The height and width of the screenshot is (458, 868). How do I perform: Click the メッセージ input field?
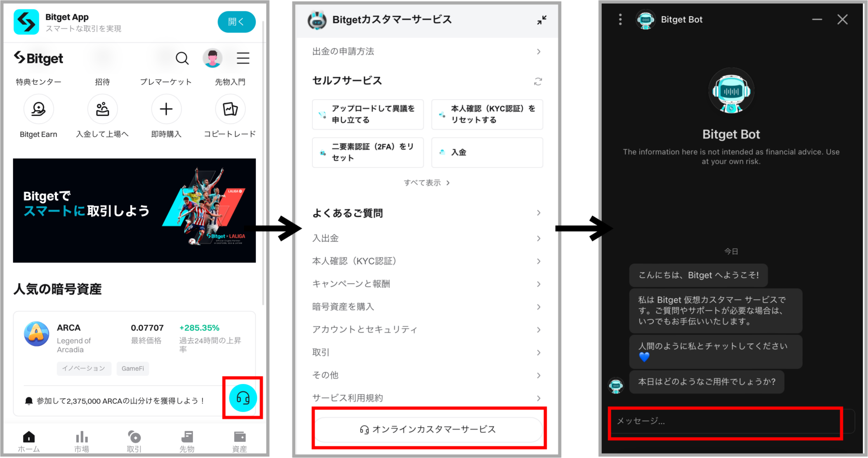(x=731, y=421)
